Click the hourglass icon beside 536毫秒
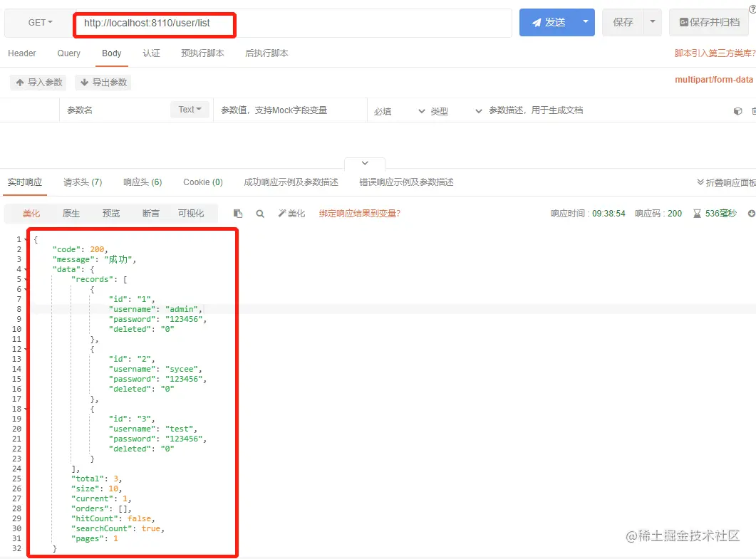Image resolution: width=756 pixels, height=559 pixels. pyautogui.click(x=697, y=214)
